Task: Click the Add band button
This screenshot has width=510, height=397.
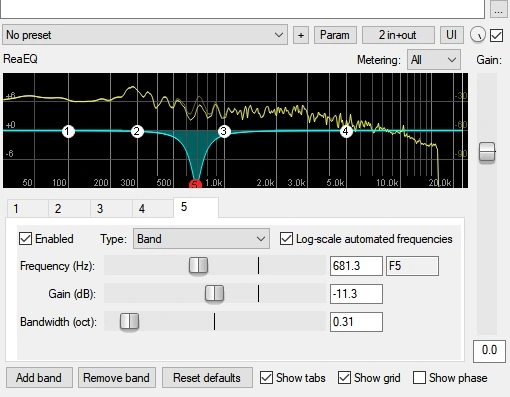Action: tap(39, 378)
